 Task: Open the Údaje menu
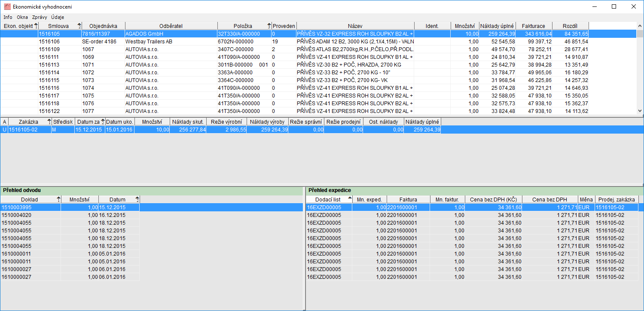coord(58,17)
